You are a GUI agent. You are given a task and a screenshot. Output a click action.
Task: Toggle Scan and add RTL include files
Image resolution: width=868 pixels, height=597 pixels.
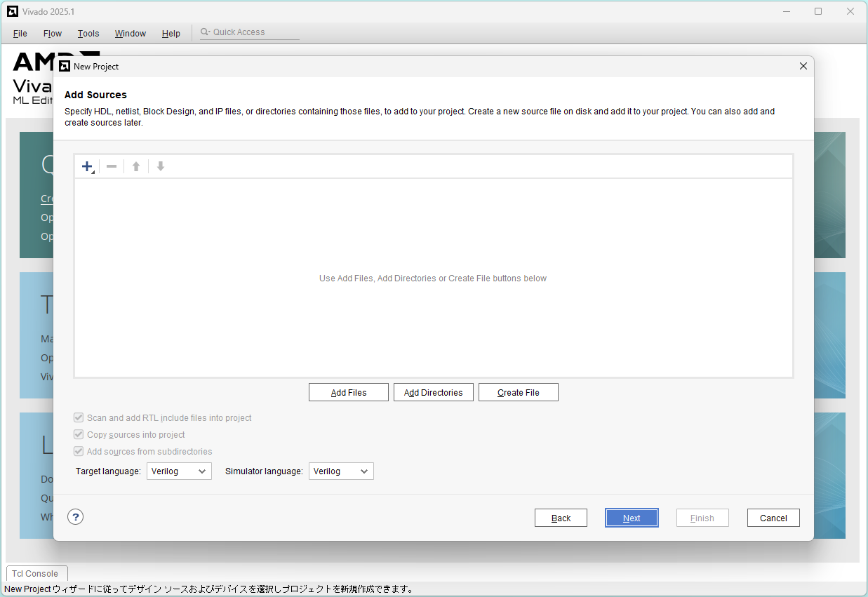(x=79, y=417)
